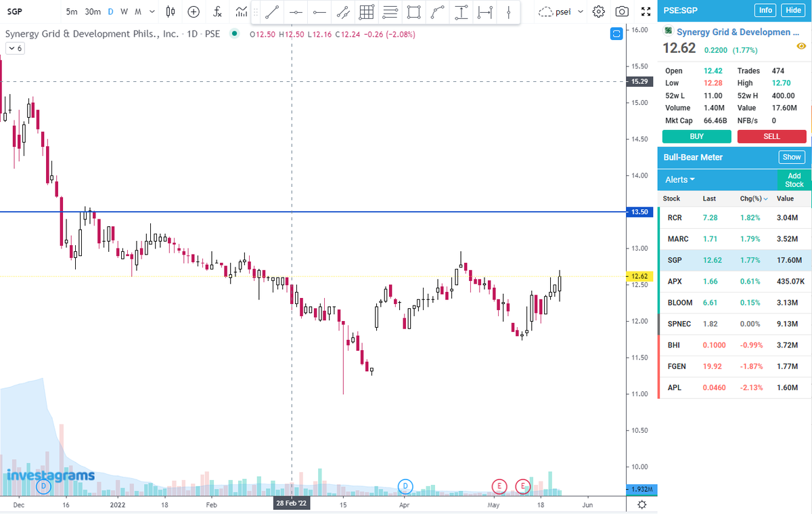Select the weekly W timeframe
Image resolution: width=812 pixels, height=514 pixels.
124,12
